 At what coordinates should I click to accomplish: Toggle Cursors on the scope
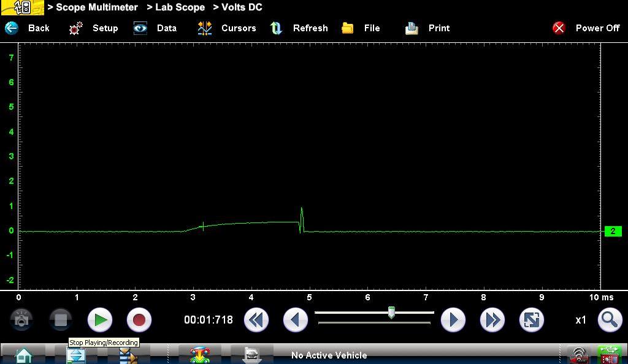click(x=227, y=28)
